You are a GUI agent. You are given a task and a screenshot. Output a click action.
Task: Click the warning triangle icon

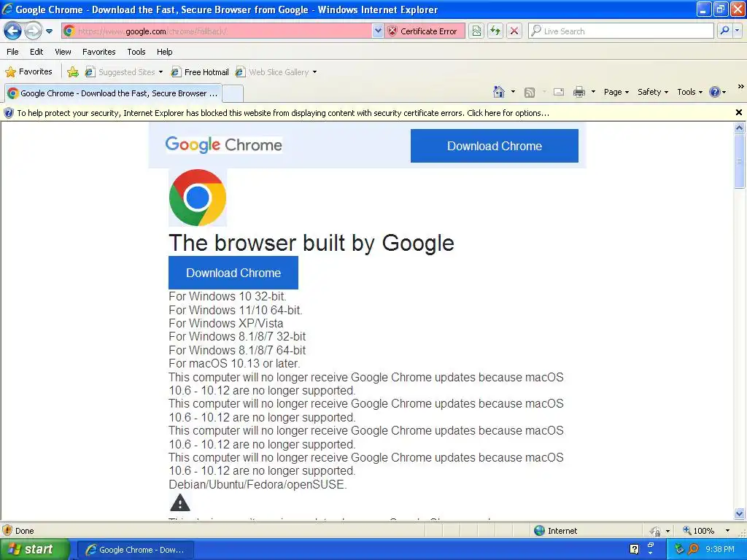[180, 502]
